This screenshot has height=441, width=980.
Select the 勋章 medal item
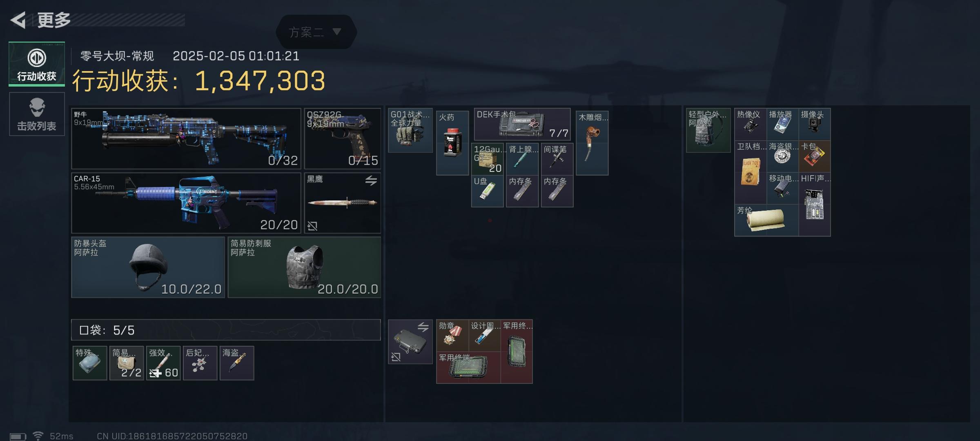point(452,336)
